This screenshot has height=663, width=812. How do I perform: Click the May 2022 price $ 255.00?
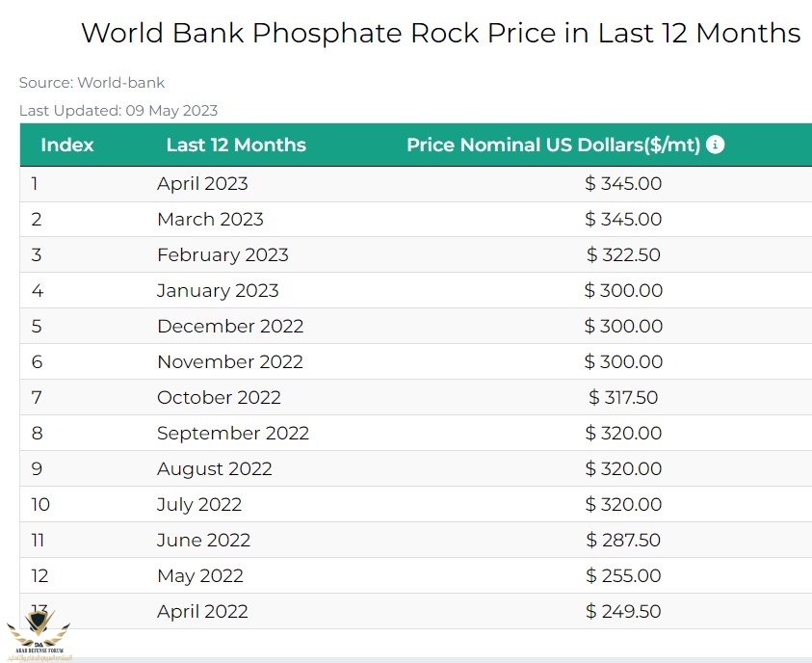(x=623, y=576)
